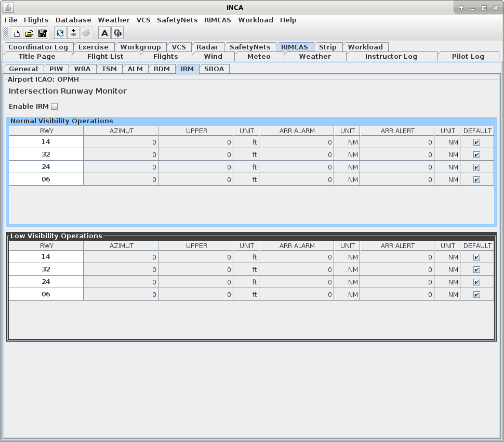
Task: Click the aircraft import arrow icon
Action: [73, 33]
